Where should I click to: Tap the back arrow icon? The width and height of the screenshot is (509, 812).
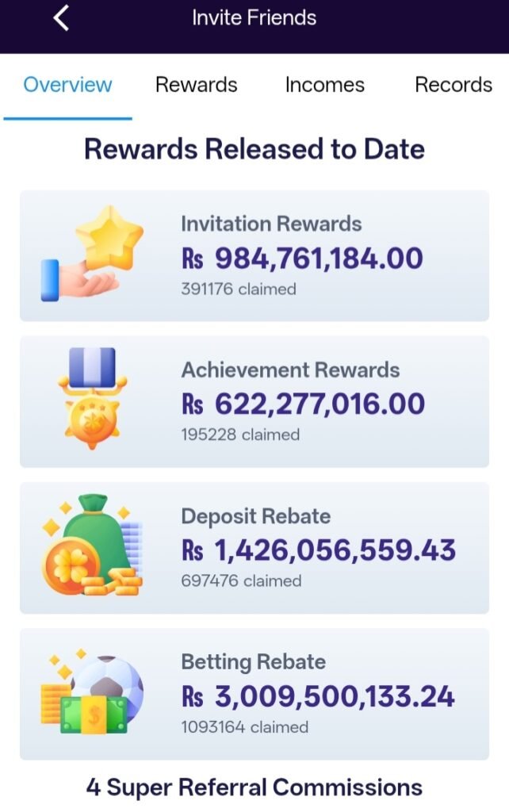point(62,18)
